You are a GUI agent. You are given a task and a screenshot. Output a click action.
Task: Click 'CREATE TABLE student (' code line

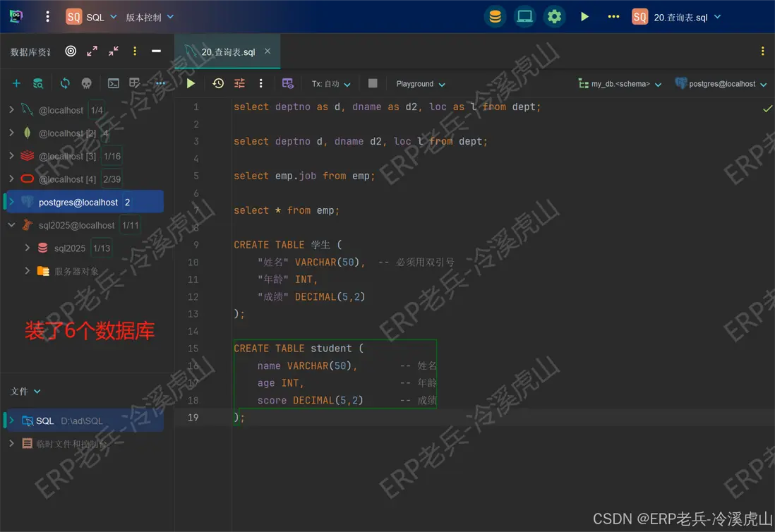click(x=299, y=349)
